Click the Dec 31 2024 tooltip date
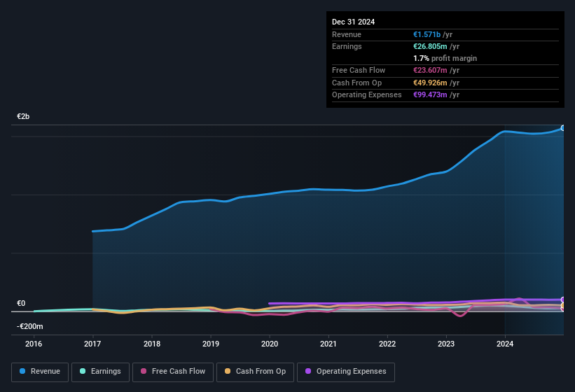The image size is (575, 392). coord(353,22)
